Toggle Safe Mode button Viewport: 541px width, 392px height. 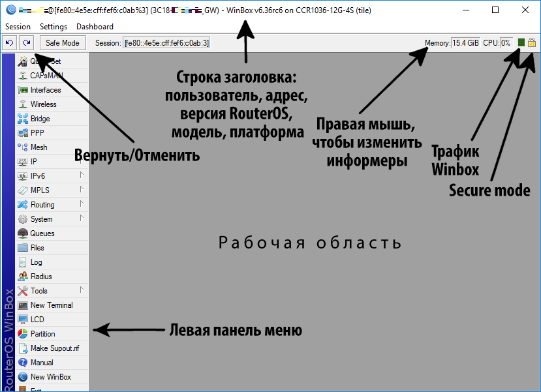click(62, 43)
